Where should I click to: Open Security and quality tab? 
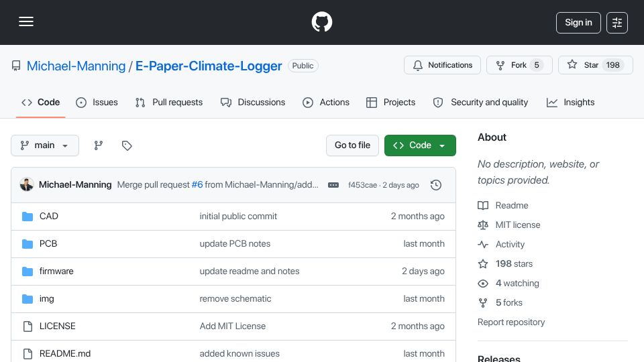480,103
